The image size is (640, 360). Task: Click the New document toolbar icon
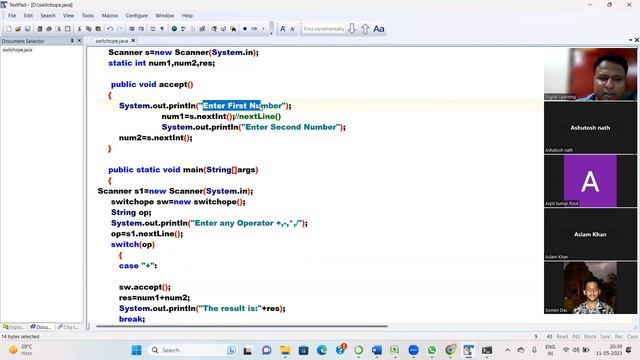click(9, 29)
